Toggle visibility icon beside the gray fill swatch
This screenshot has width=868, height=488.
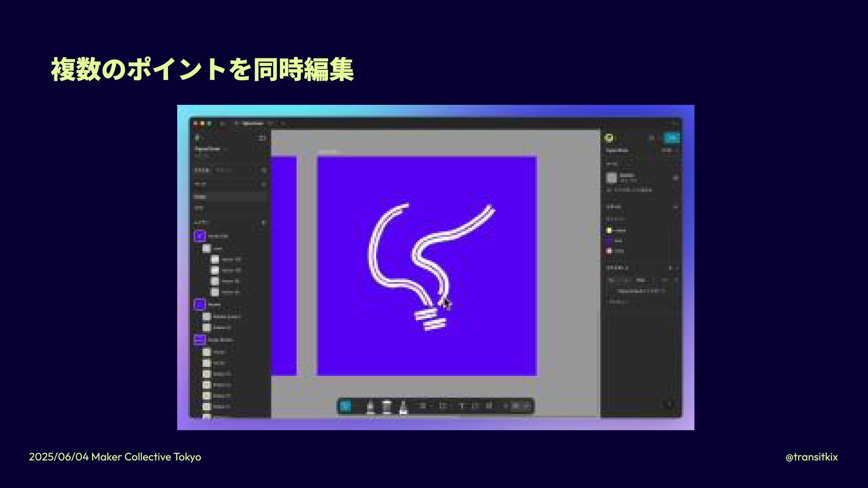[x=675, y=178]
